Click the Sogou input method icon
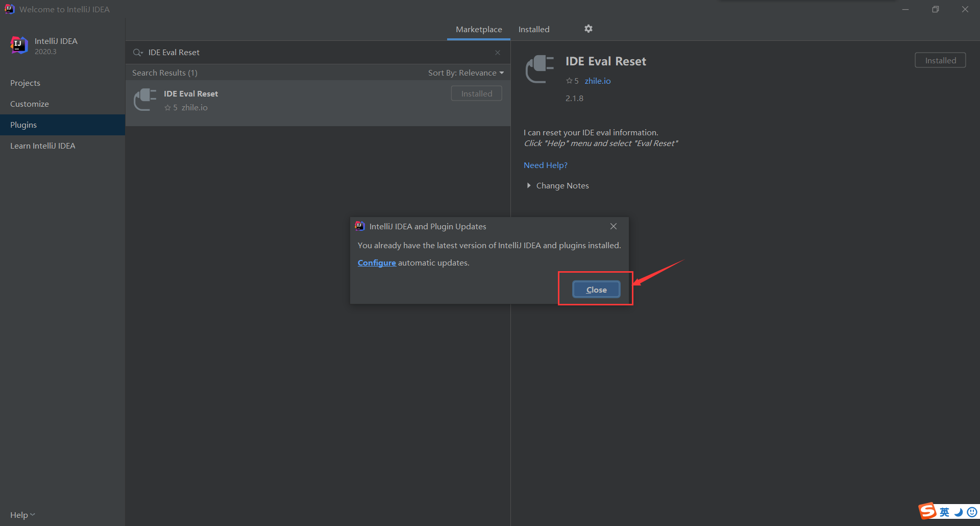980x526 pixels. point(927,511)
